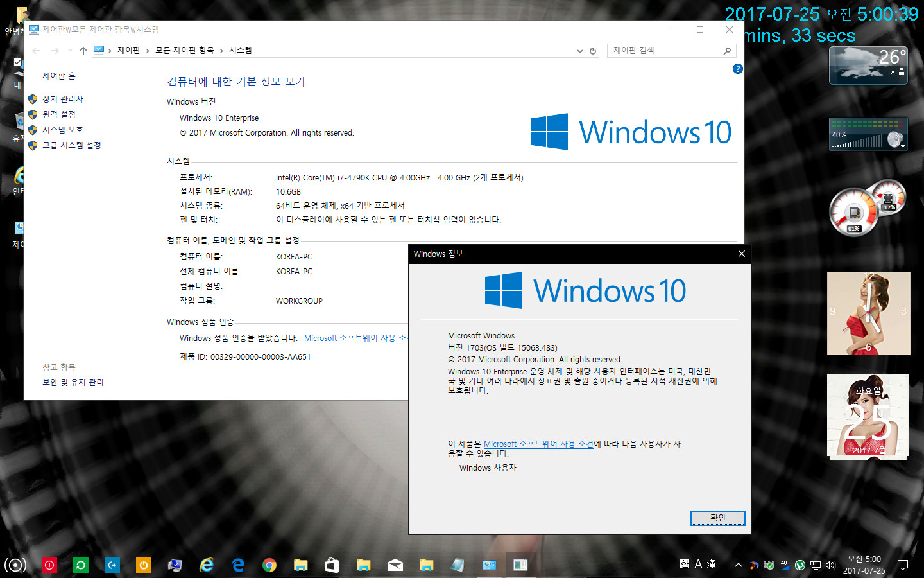Launch Google Chrome from the taskbar

point(269,565)
